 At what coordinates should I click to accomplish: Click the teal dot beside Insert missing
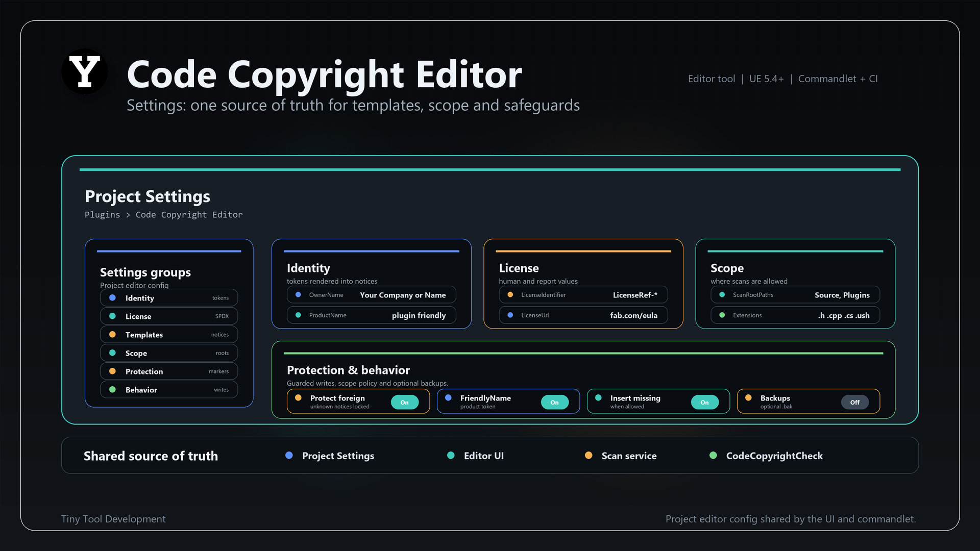point(598,397)
